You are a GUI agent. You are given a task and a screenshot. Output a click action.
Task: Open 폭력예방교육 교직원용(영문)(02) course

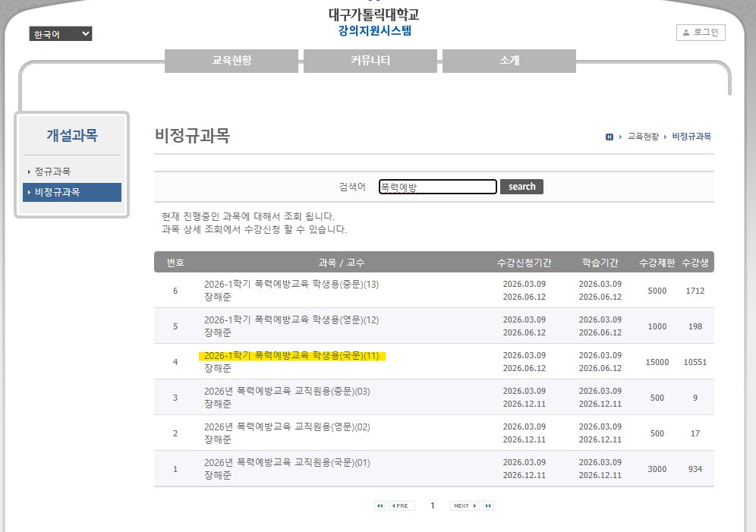(x=287, y=427)
